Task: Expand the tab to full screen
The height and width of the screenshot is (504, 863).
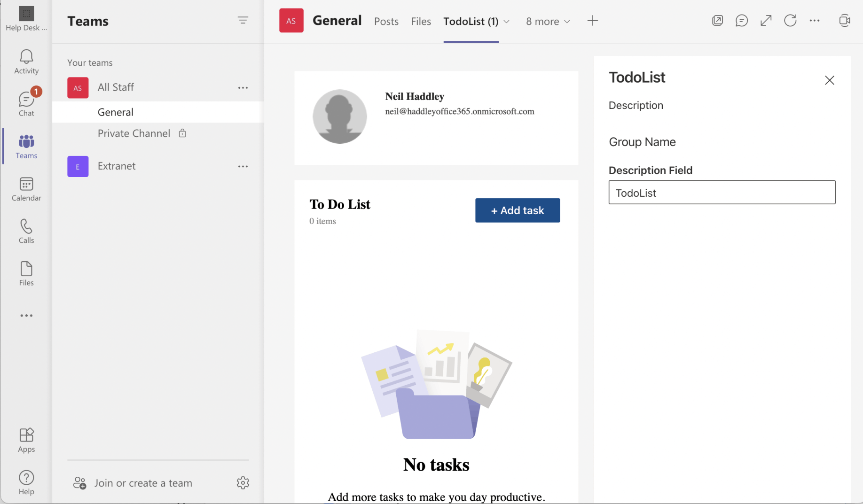Action: 766,21
